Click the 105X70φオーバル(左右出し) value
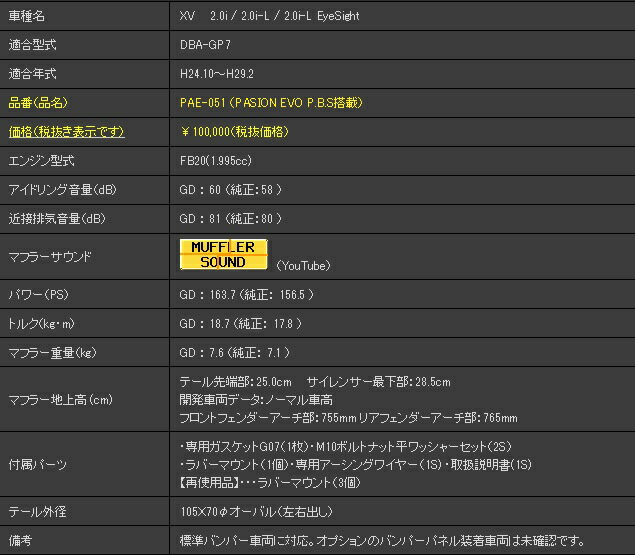 coord(257,512)
